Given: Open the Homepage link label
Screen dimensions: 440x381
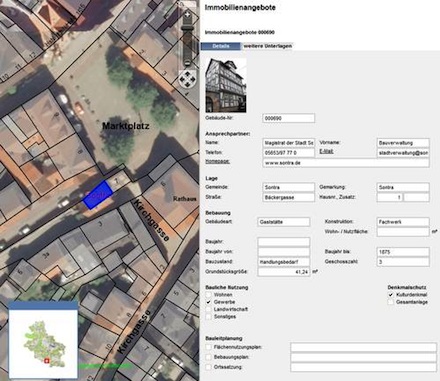Looking at the screenshot, I should click(x=218, y=161).
